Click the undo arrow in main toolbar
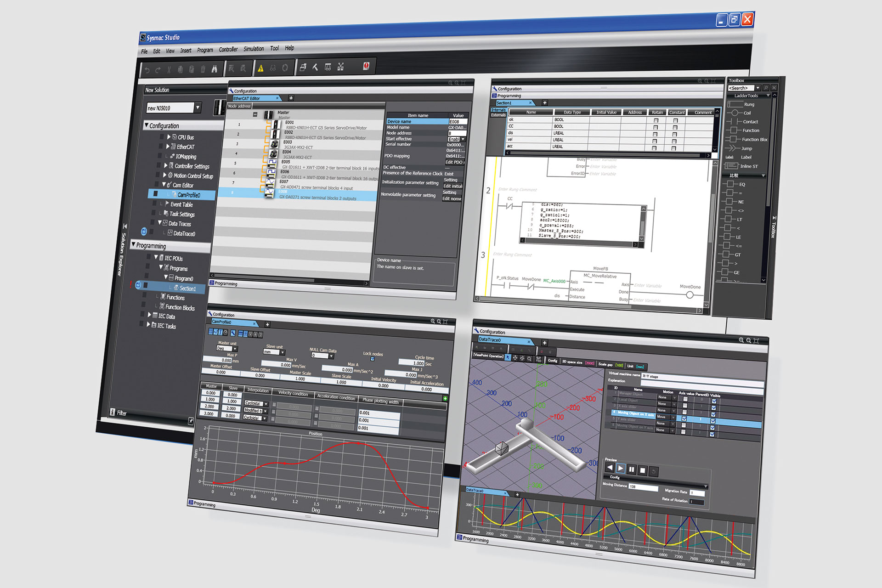Image resolution: width=882 pixels, height=588 pixels. coord(147,70)
